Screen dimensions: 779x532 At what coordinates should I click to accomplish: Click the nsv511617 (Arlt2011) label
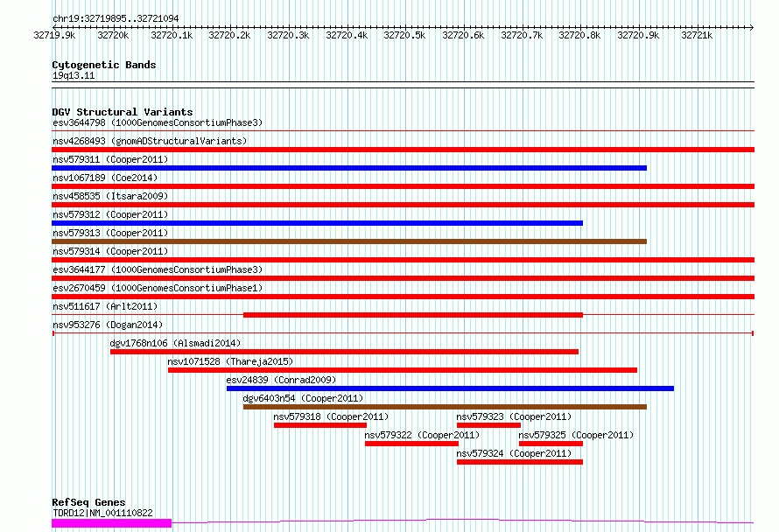click(105, 306)
